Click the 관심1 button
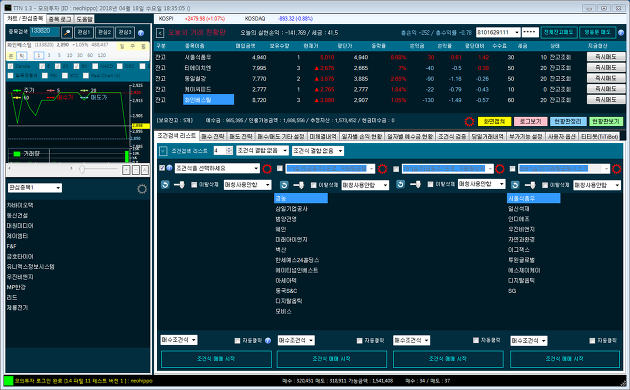The width and height of the screenshot is (630, 390). 84,33
